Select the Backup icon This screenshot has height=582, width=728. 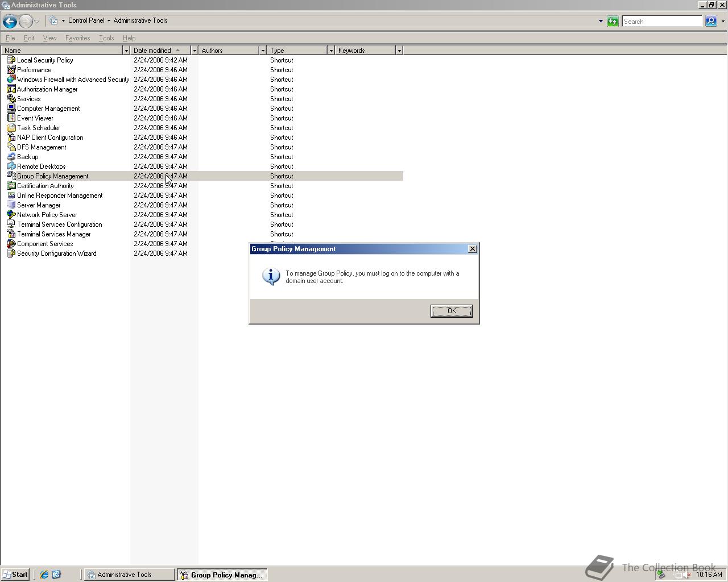click(11, 157)
